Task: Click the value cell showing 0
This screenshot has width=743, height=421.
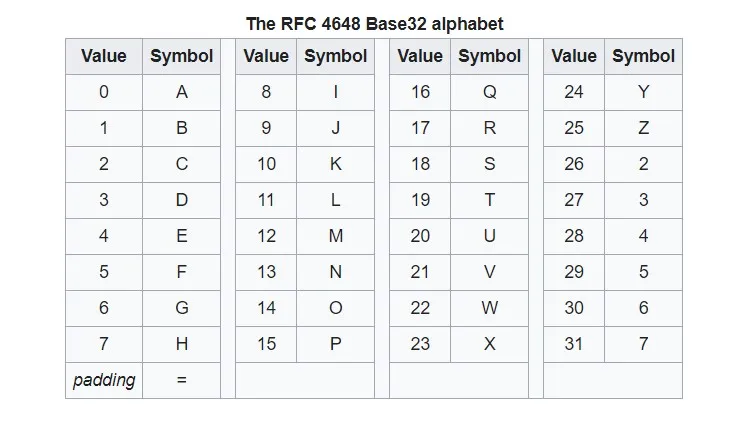Action: point(104,92)
